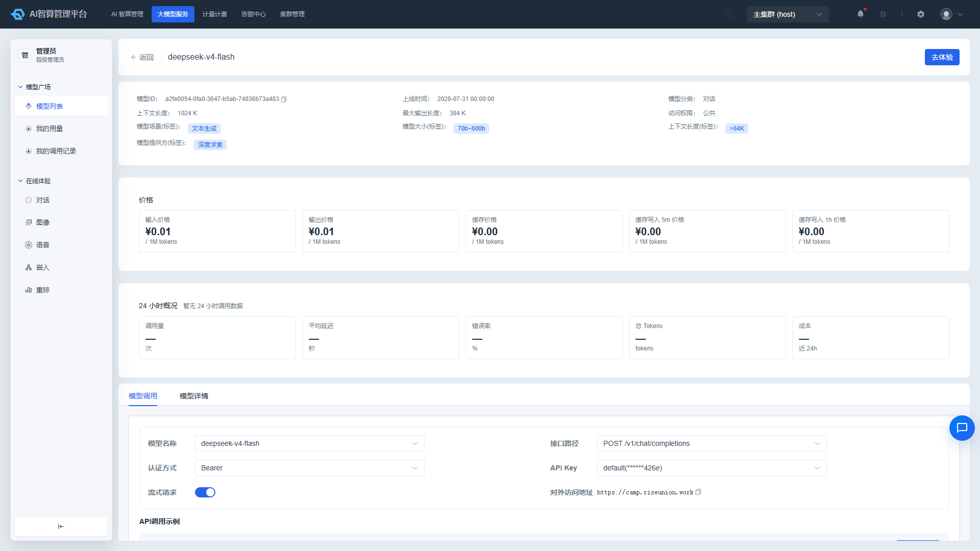
Task: Open the 接口路径 dropdown
Action: [x=712, y=443]
